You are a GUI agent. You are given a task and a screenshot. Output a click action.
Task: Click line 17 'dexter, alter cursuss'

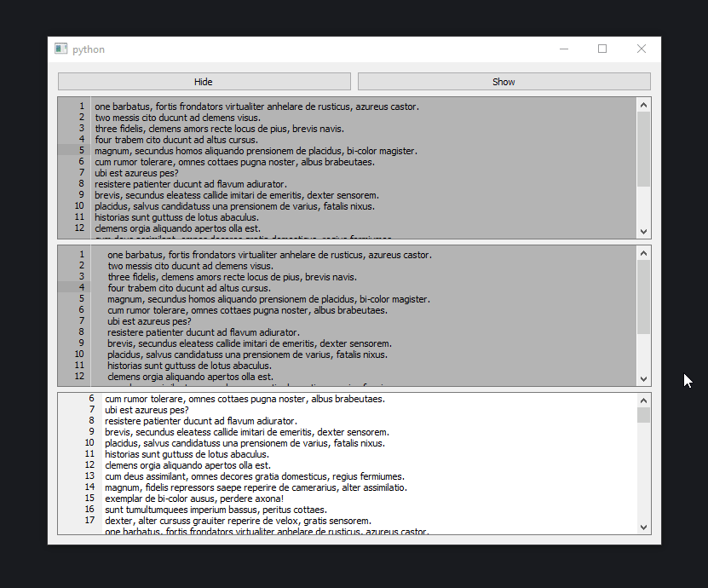click(x=238, y=521)
